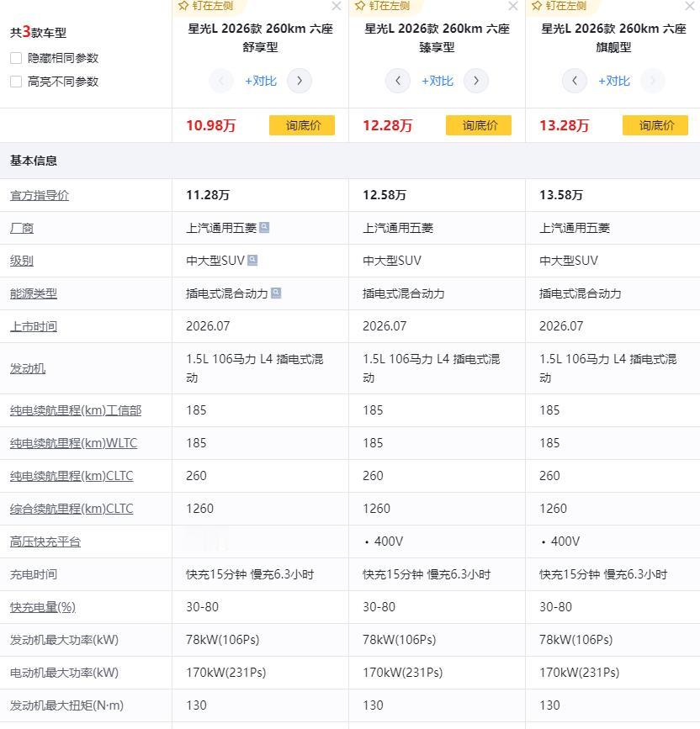Click 询底价 for the 10.98万 model
Screen dimensions: 700x729
302,125
